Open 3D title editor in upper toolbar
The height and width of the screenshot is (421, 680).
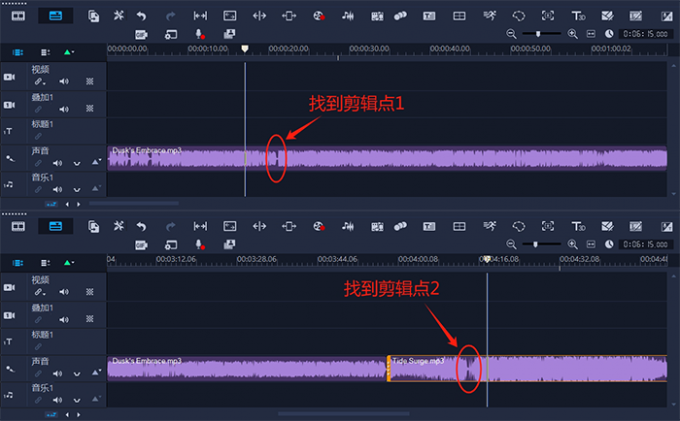click(578, 16)
